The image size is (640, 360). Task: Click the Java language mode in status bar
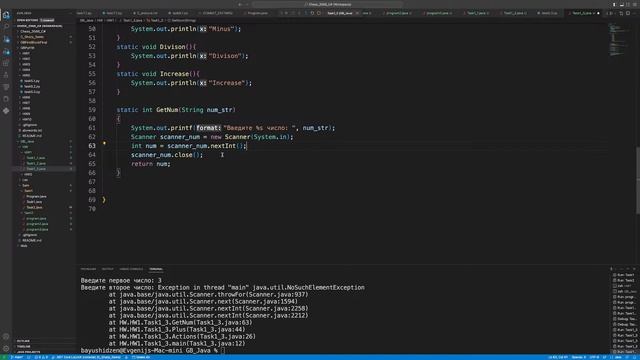tap(618, 357)
